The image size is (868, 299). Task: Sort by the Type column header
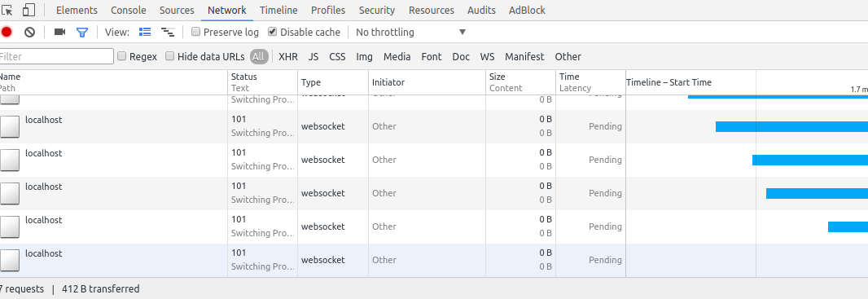click(x=333, y=82)
